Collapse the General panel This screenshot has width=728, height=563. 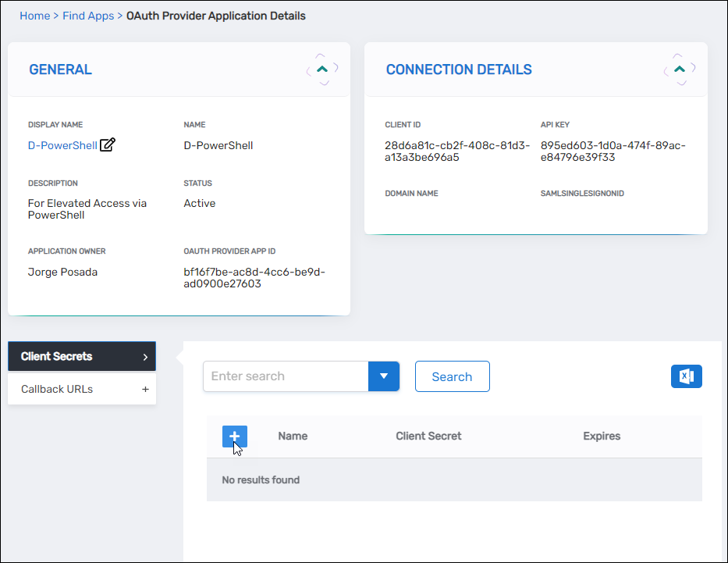[322, 69]
